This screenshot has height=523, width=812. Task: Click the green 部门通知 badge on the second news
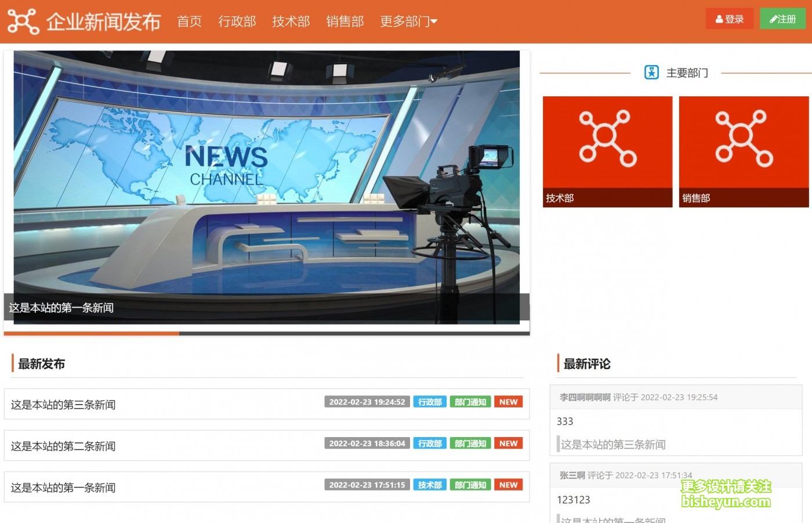pos(470,443)
